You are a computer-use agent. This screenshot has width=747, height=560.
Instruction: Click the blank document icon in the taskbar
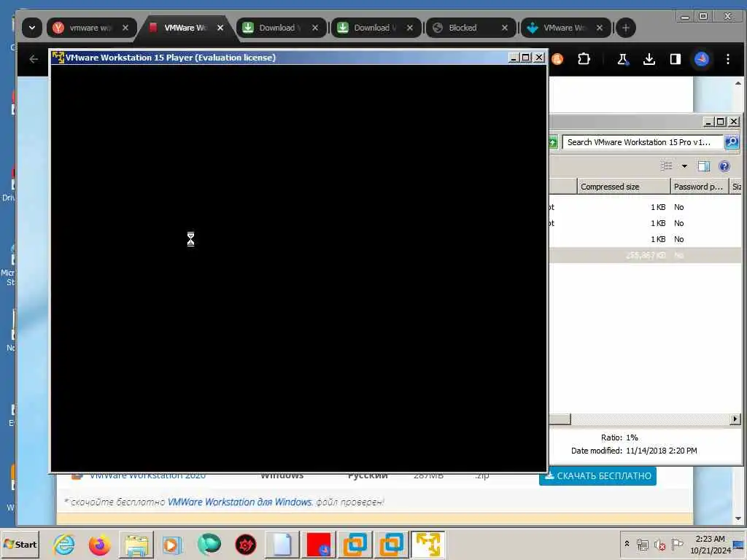282,544
